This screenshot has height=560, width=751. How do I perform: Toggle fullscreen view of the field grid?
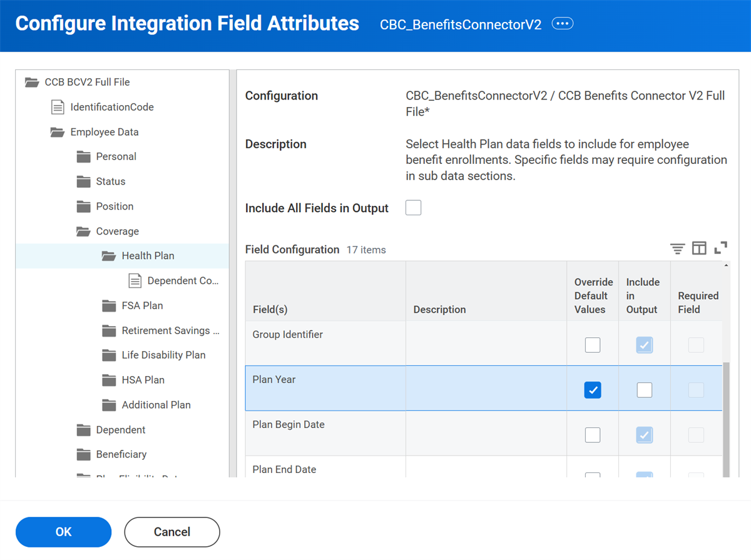(x=720, y=248)
